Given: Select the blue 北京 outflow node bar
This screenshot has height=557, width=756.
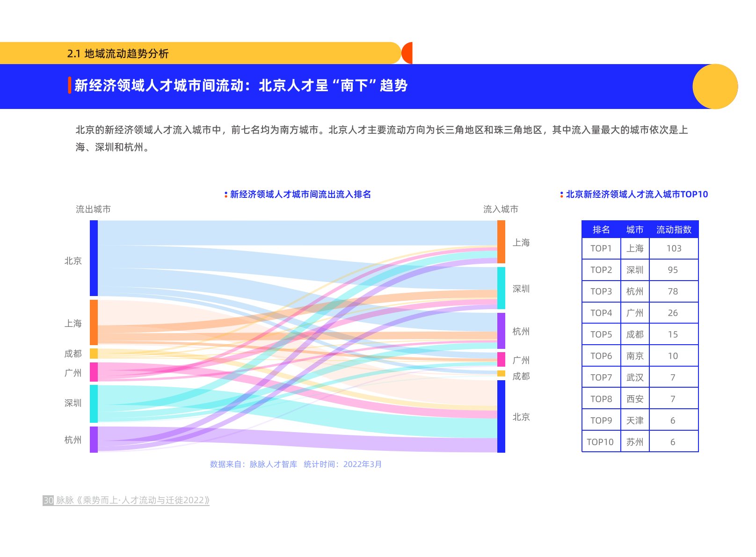Looking at the screenshot, I should pos(94,258).
